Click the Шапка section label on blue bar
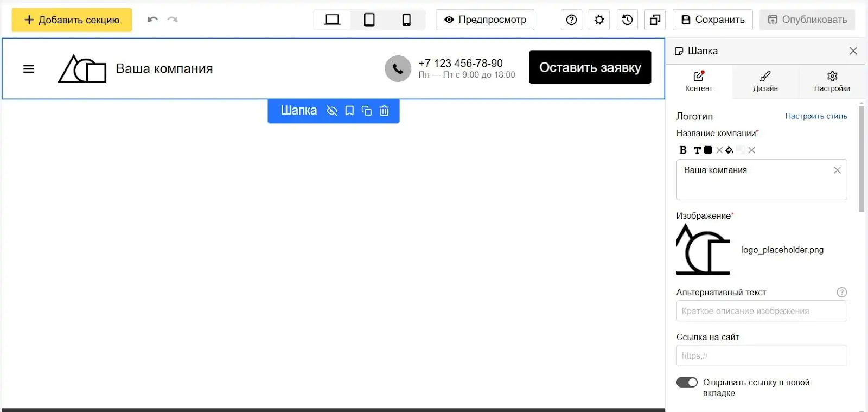 tap(298, 110)
